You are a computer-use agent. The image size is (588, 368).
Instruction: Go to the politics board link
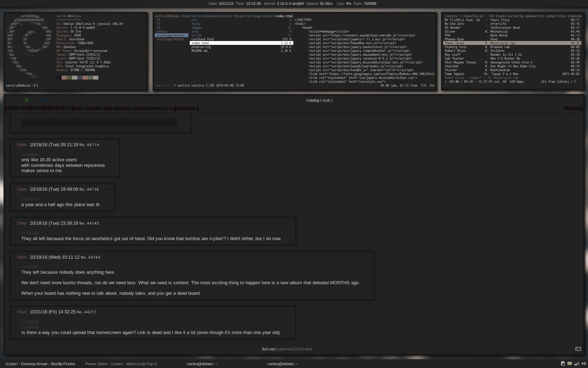click(143, 108)
